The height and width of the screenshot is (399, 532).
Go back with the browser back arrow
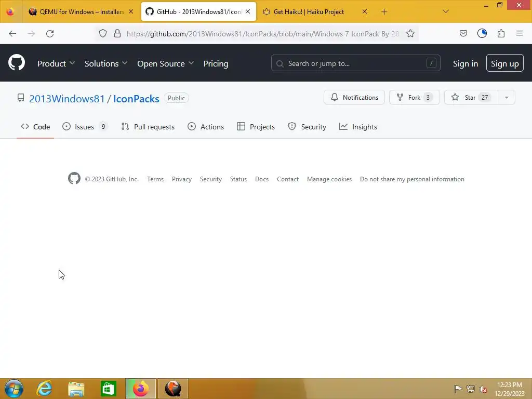[12, 34]
